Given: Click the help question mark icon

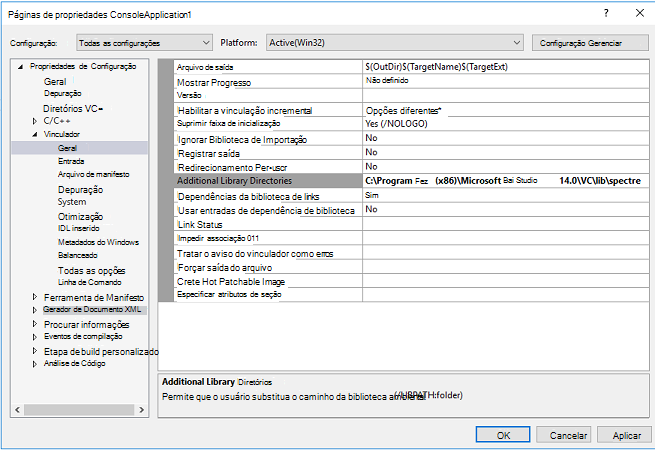Looking at the screenshot, I should (x=606, y=13).
